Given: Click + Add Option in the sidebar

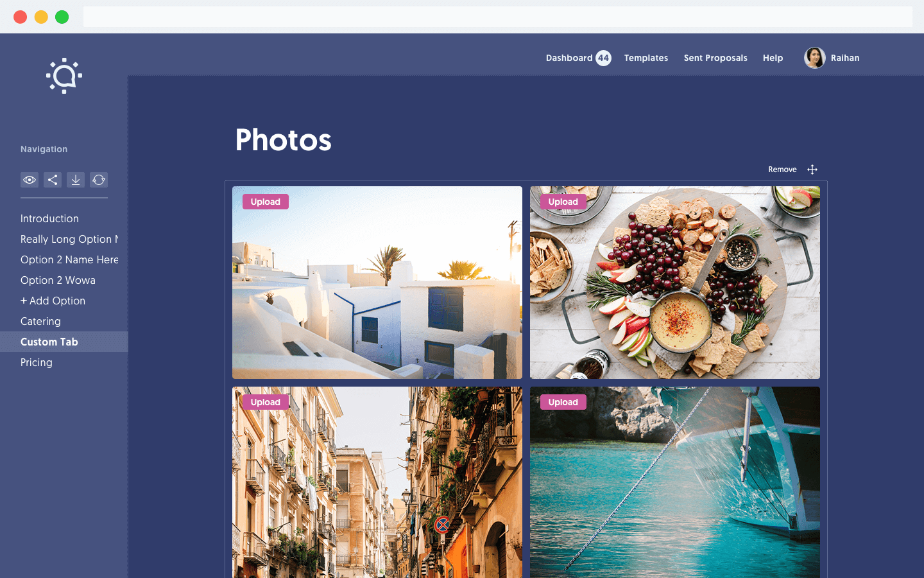Looking at the screenshot, I should [53, 301].
